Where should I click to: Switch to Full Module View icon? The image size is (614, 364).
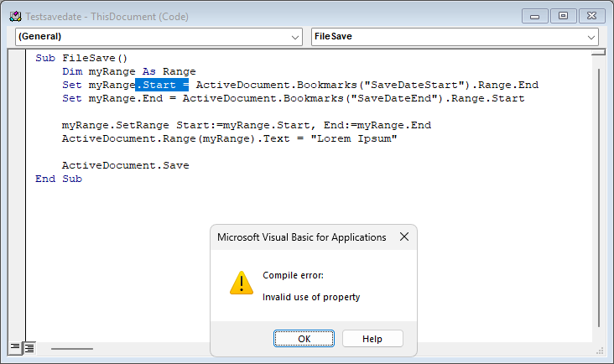pos(29,348)
